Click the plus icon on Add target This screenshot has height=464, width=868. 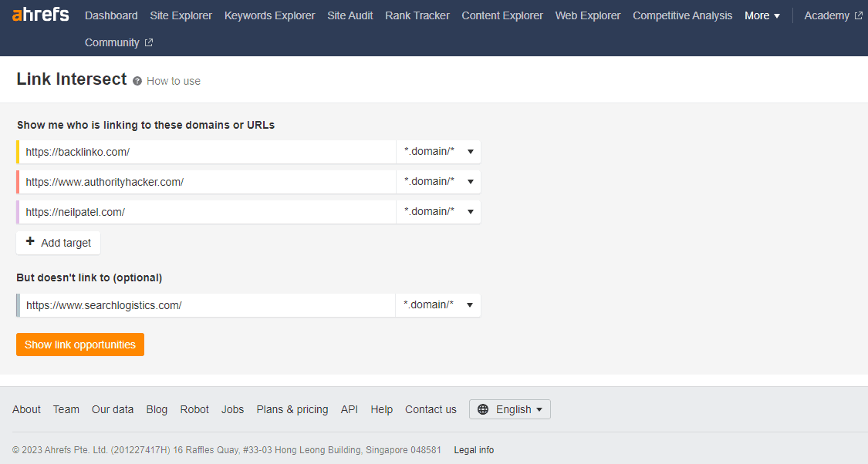[30, 242]
